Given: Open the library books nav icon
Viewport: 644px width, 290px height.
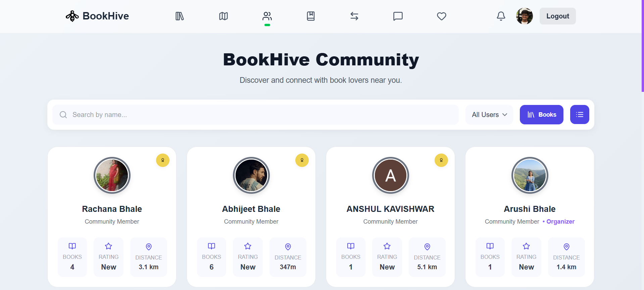Looking at the screenshot, I should (180, 16).
